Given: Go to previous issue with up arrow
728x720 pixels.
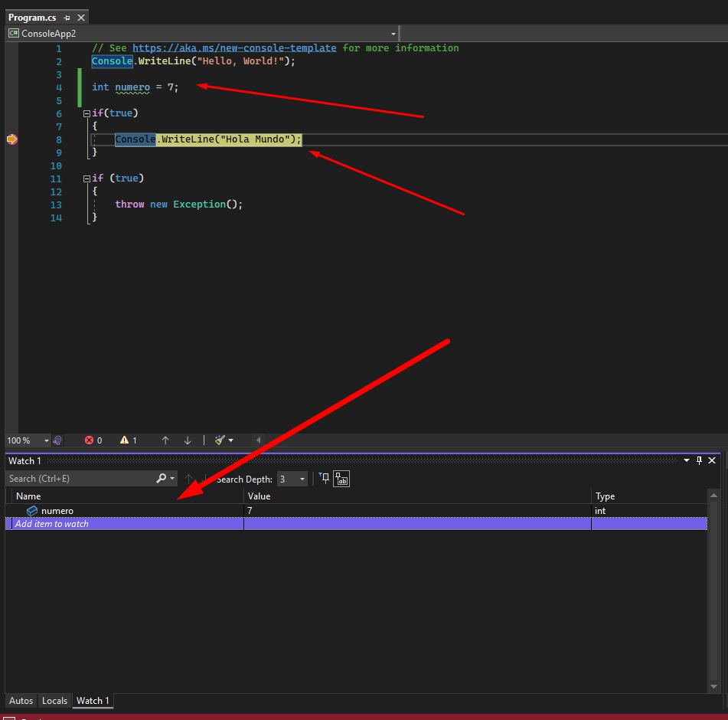Looking at the screenshot, I should [x=165, y=440].
